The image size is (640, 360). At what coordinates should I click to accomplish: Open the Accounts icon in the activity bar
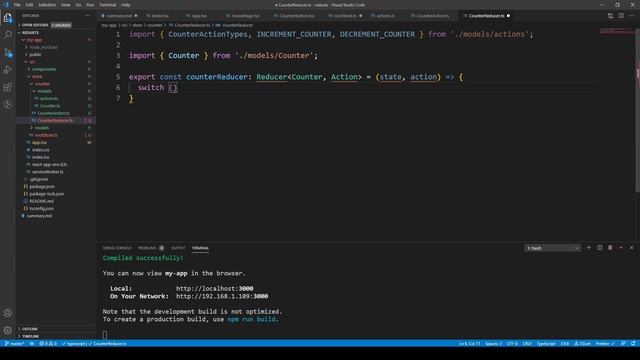pos(8,313)
